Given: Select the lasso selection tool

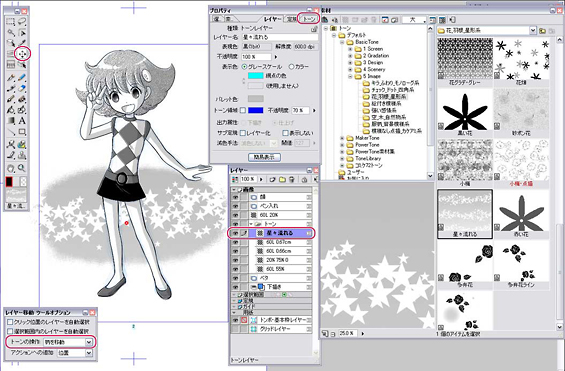Looking at the screenshot, I should point(22,22).
